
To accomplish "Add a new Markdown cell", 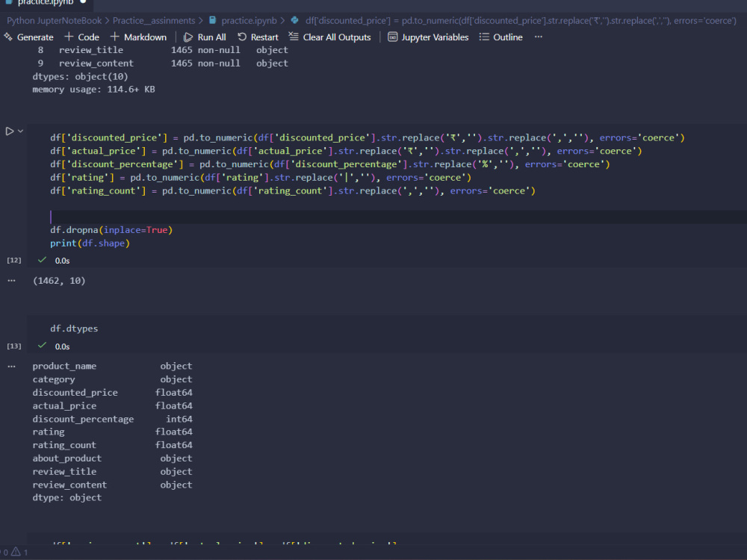I will (x=138, y=37).
